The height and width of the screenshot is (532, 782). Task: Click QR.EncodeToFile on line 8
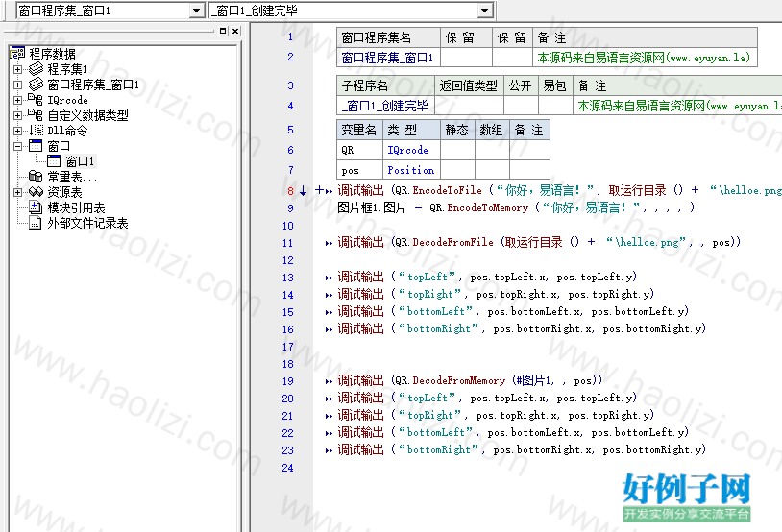438,190
